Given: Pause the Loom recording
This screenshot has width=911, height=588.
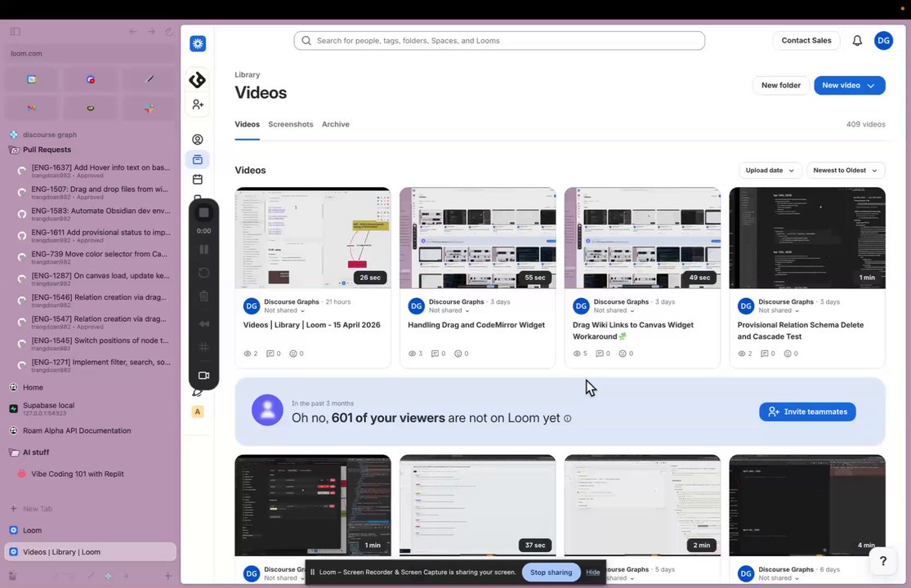Looking at the screenshot, I should click(x=204, y=250).
